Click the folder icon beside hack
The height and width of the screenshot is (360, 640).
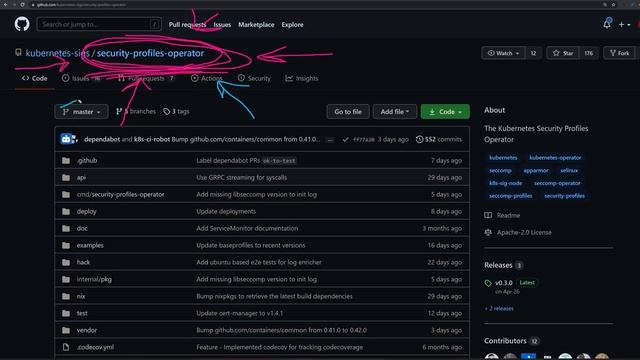[x=66, y=262]
